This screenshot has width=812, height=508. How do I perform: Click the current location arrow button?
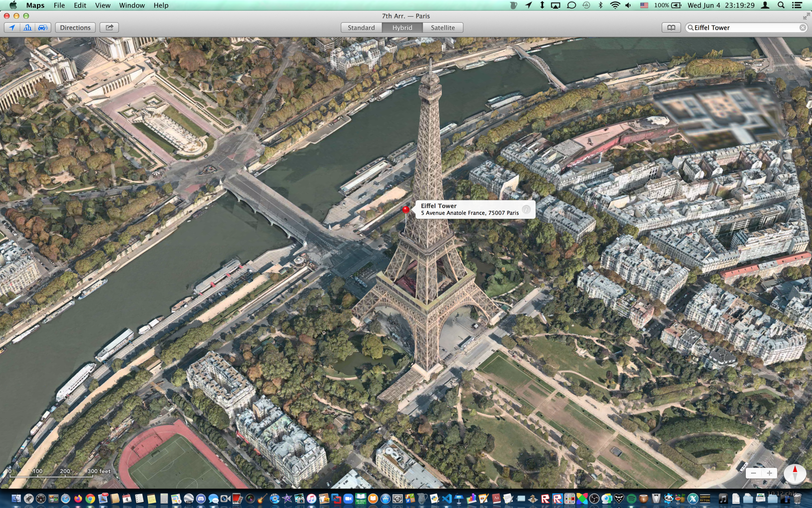click(x=12, y=28)
